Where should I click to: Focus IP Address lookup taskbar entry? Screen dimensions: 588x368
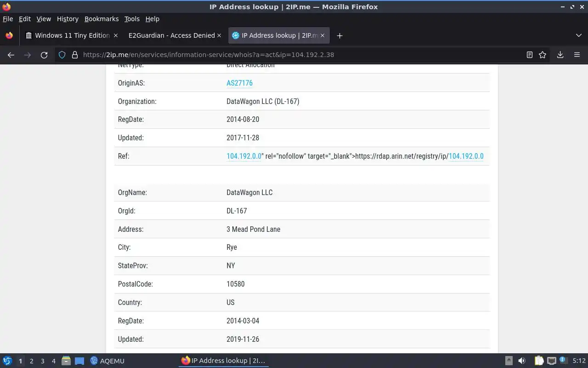point(223,361)
